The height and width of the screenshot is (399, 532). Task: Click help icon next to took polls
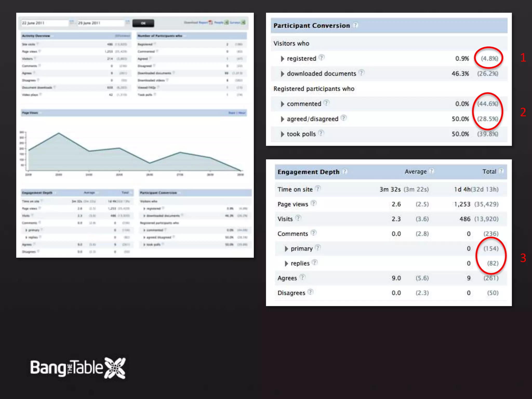(x=321, y=133)
